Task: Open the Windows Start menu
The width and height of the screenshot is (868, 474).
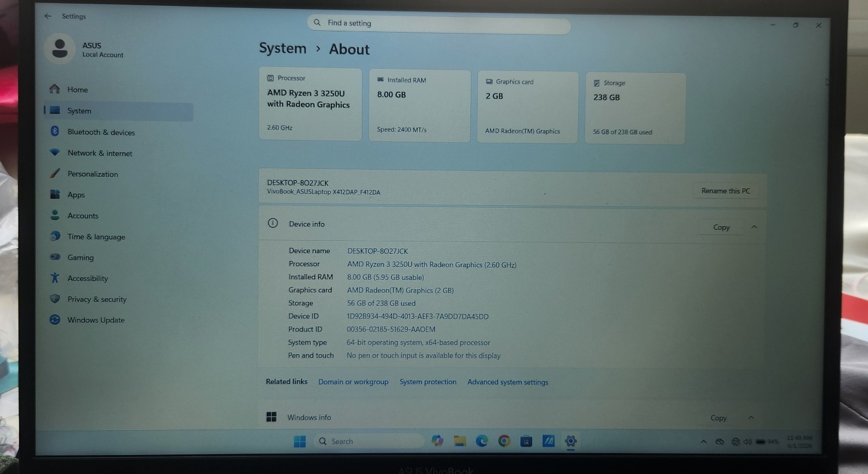Action: click(299, 441)
